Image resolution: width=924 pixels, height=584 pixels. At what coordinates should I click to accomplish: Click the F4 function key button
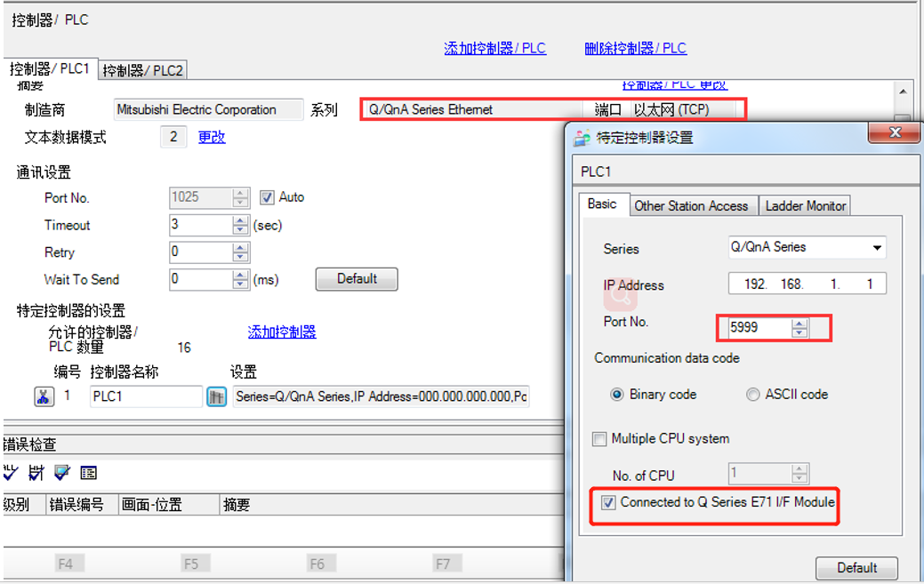(69, 564)
